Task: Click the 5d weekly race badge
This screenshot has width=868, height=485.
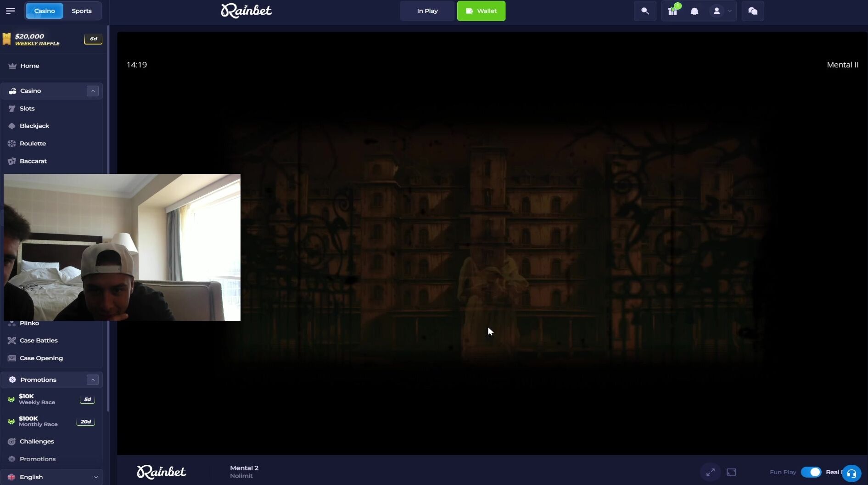Action: [87, 399]
